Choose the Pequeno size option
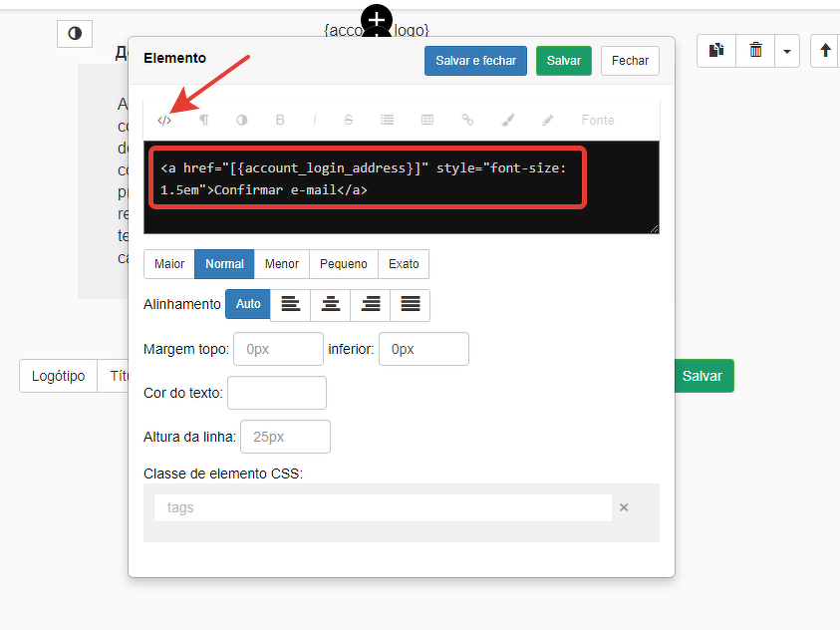840x630 pixels. (x=343, y=264)
